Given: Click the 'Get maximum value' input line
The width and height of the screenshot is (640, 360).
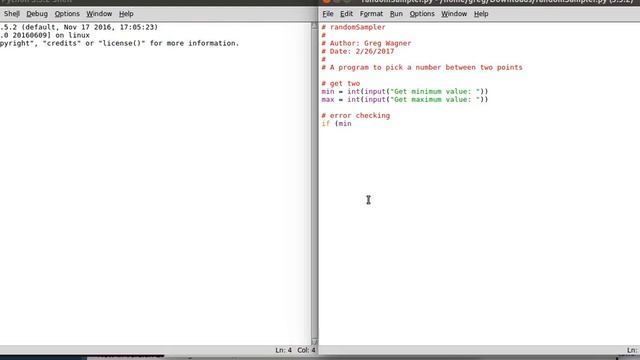Looking at the screenshot, I should pyautogui.click(x=404, y=100).
